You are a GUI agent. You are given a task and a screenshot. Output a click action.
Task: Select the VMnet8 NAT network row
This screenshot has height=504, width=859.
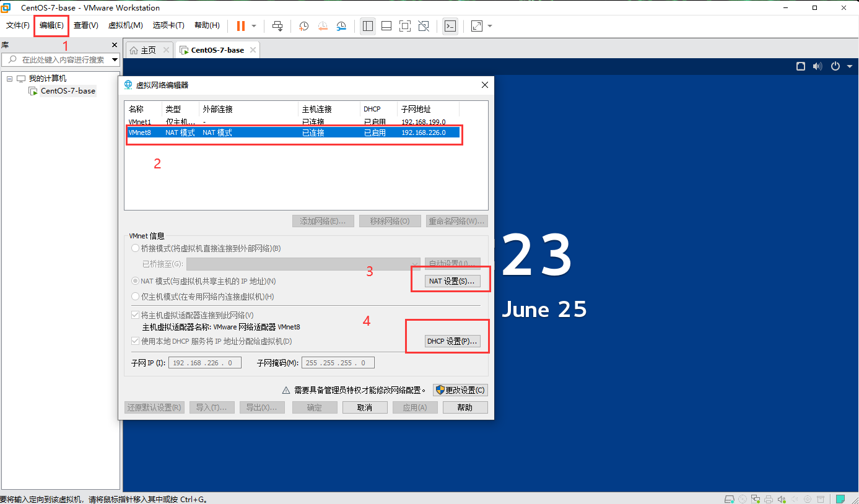click(294, 133)
